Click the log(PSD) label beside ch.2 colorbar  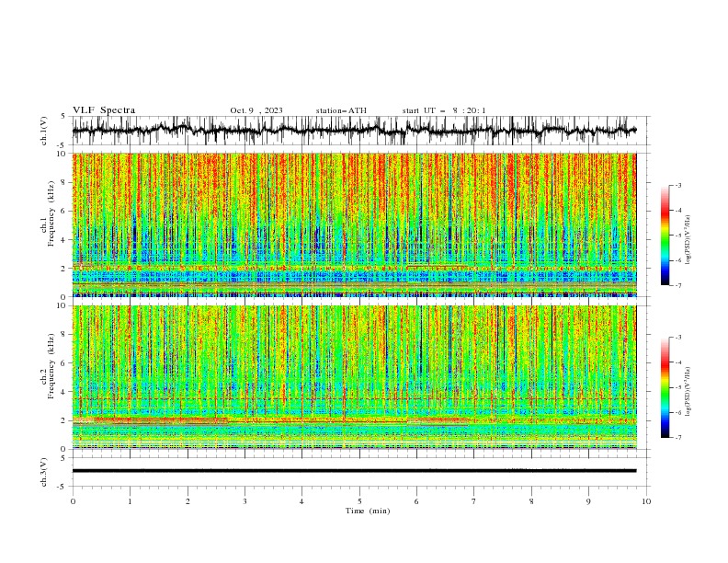click(688, 392)
